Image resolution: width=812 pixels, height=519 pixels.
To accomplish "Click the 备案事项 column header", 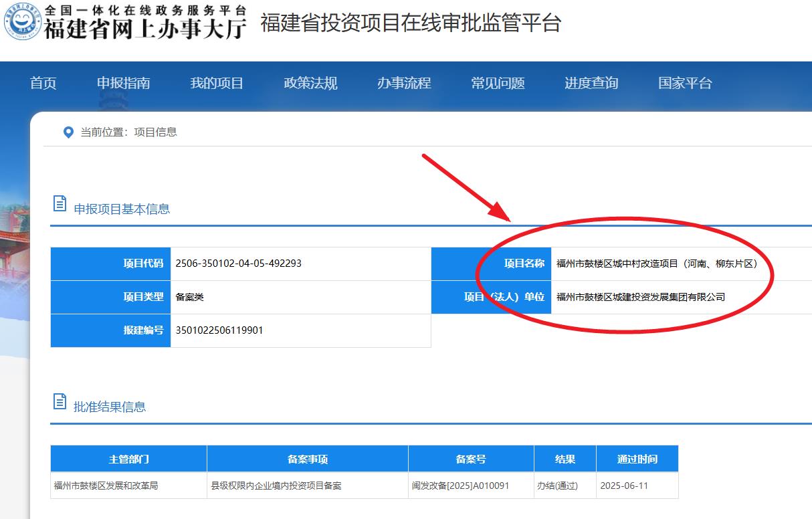I will point(308,459).
